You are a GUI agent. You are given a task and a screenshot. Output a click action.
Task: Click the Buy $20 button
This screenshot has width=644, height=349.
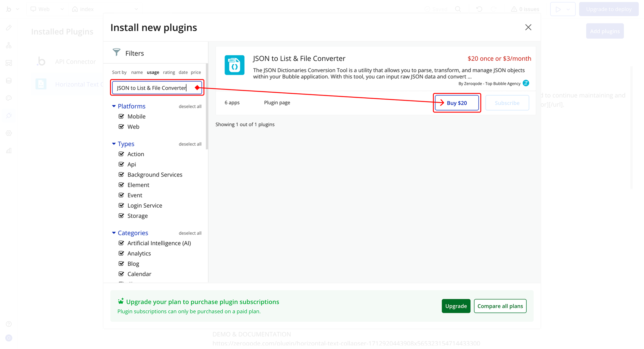457,103
